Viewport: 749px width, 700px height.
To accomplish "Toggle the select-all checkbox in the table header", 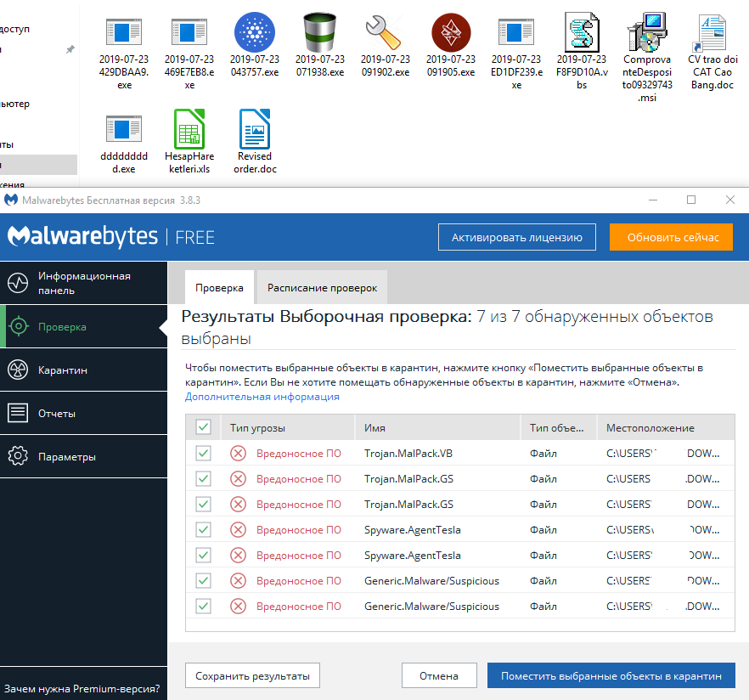I will click(204, 426).
